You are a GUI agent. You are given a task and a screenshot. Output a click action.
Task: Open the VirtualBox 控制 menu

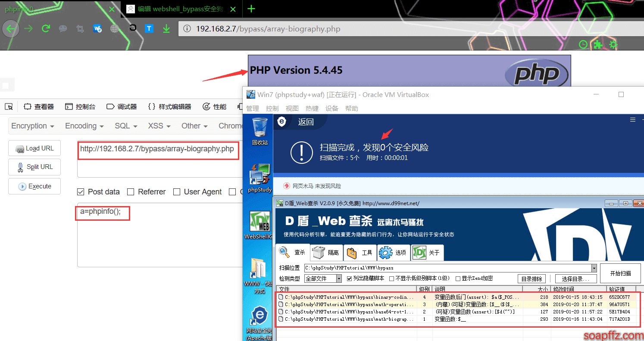coord(272,108)
